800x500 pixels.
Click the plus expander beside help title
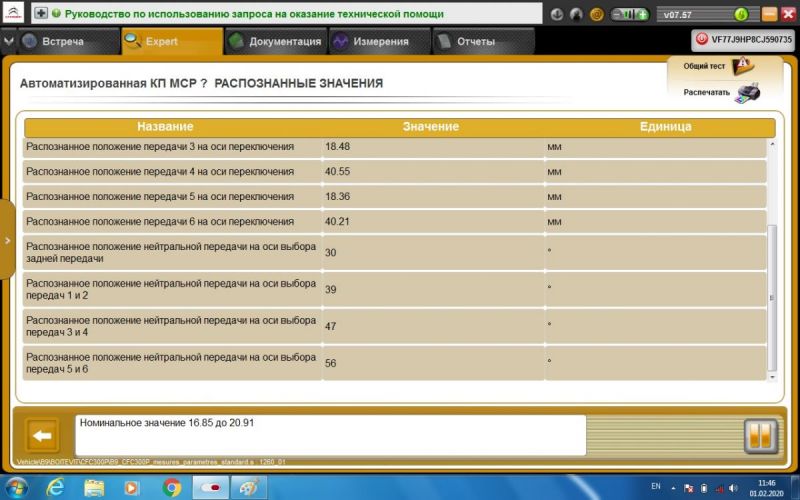click(41, 15)
